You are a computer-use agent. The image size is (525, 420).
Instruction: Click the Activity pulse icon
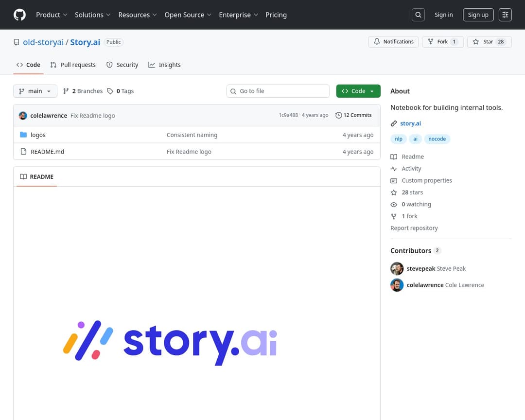tap(394, 169)
